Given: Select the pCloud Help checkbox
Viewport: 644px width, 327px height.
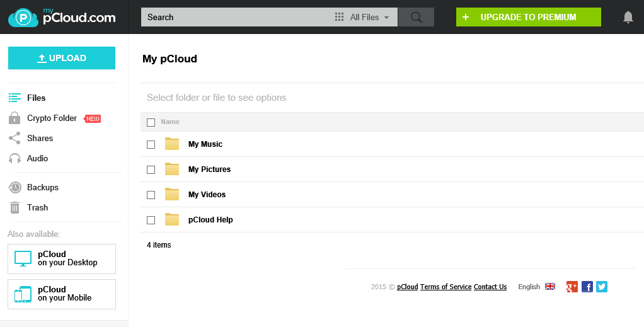Looking at the screenshot, I should click(x=151, y=220).
